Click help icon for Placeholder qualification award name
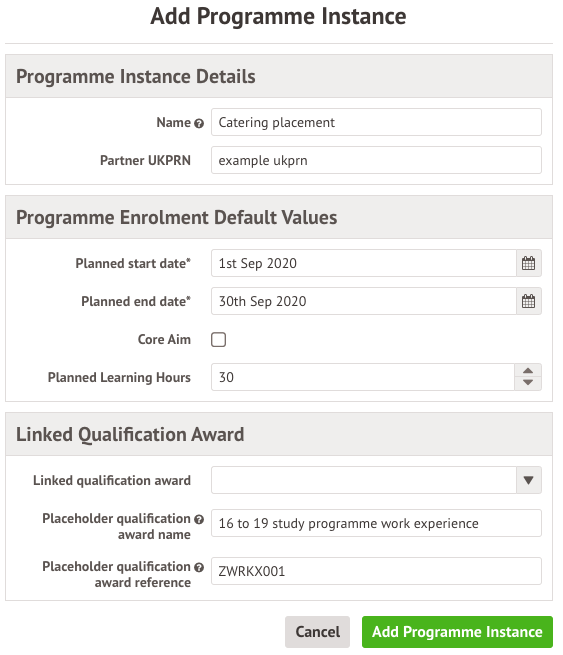563x655 pixels. [199, 519]
